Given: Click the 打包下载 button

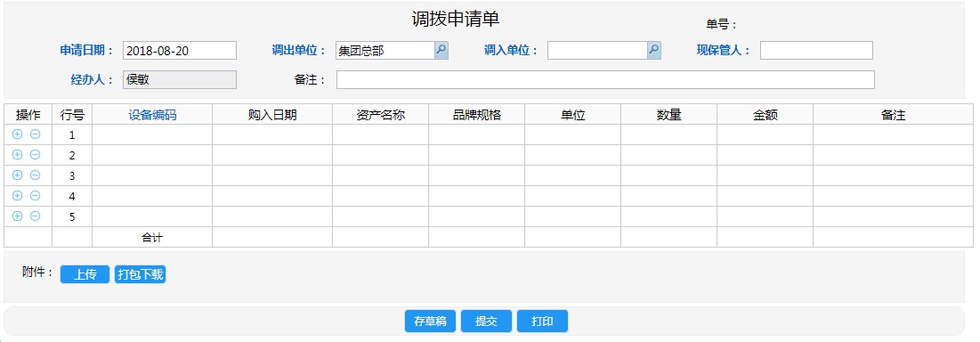Looking at the screenshot, I should pos(140,274).
